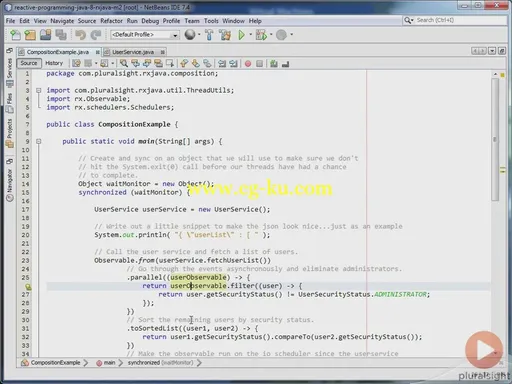This screenshot has width=512, height=384.
Task: Jump to Next Bookmark icon
Action: pyautogui.click(x=195, y=63)
